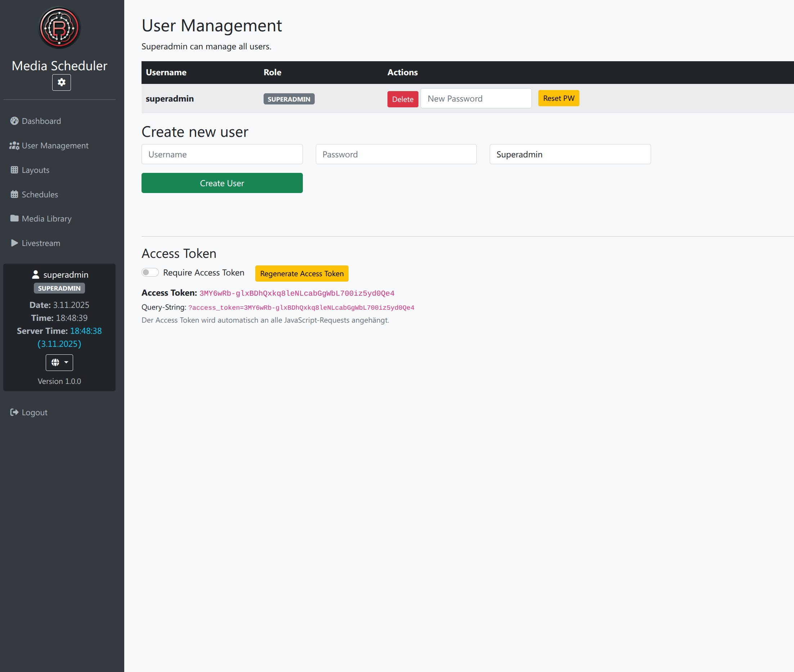Toggle the Require Access Token switch

click(150, 272)
